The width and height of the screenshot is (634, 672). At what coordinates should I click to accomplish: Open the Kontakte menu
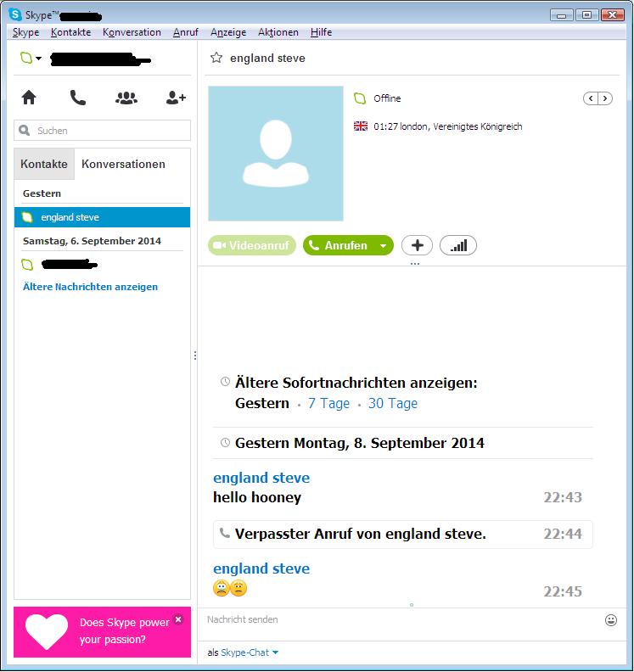pos(70,32)
